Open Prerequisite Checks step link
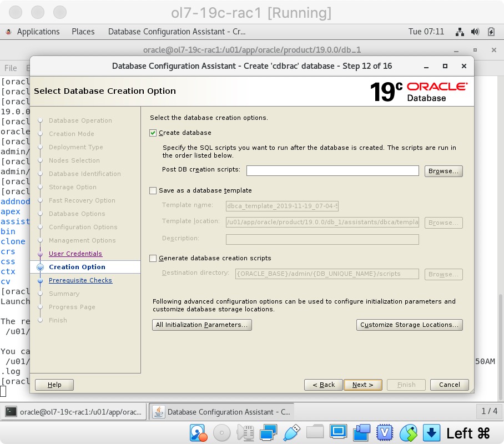Image resolution: width=504 pixels, height=444 pixels. tap(80, 280)
